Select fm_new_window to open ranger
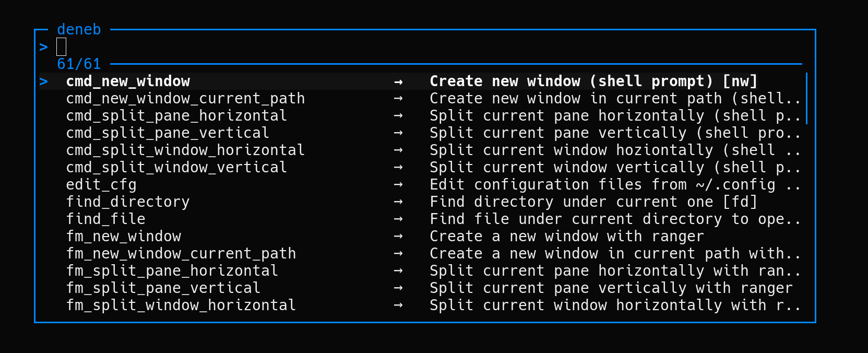The height and width of the screenshot is (353, 868). point(123,236)
